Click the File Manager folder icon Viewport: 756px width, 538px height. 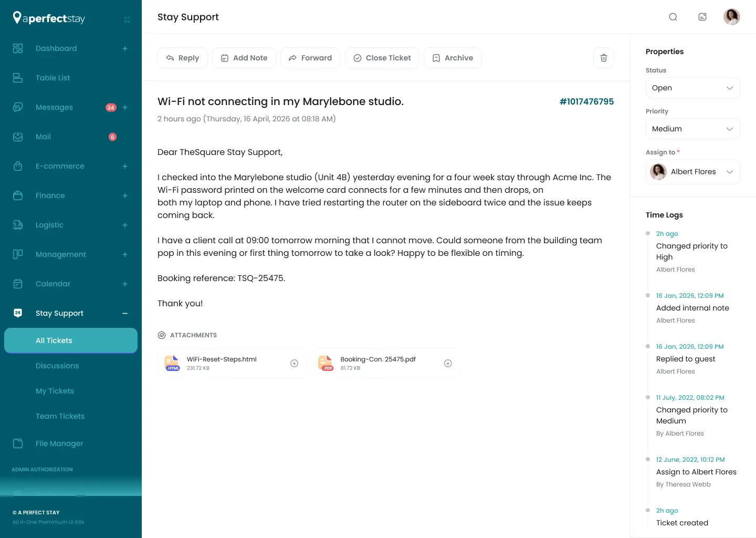coord(18,443)
